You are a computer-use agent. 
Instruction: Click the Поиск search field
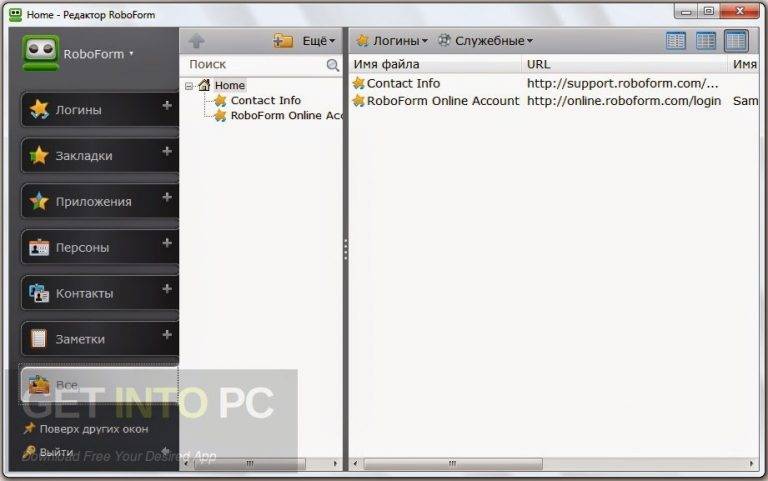[255, 65]
